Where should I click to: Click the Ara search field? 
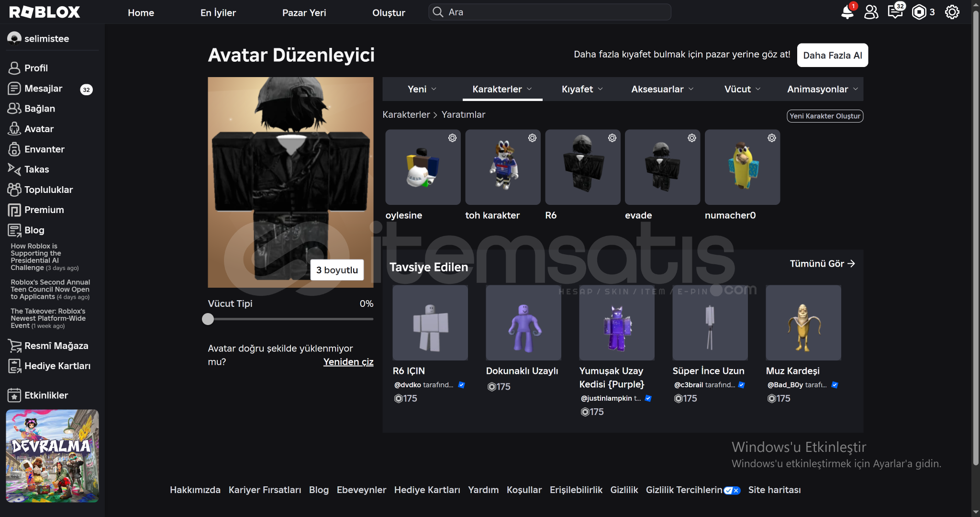[550, 12]
